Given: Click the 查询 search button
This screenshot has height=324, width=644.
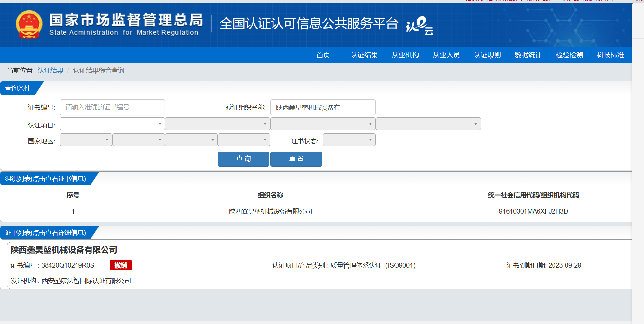Looking at the screenshot, I should [x=244, y=159].
